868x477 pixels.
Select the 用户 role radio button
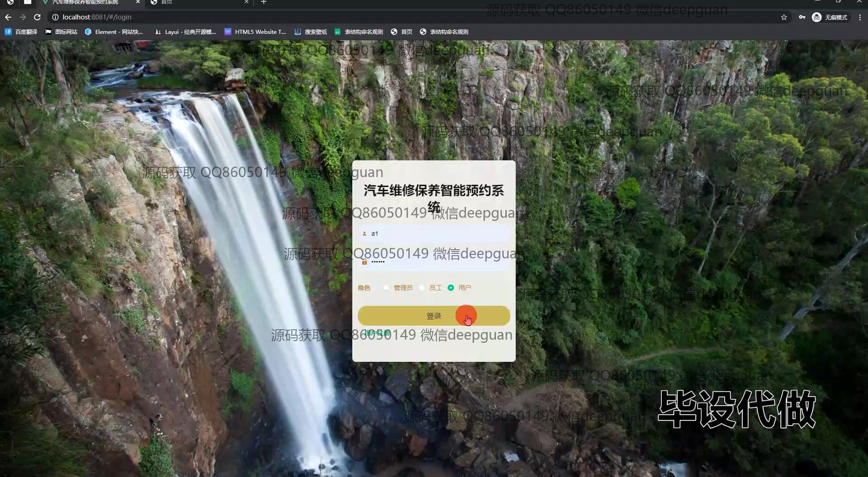point(451,288)
